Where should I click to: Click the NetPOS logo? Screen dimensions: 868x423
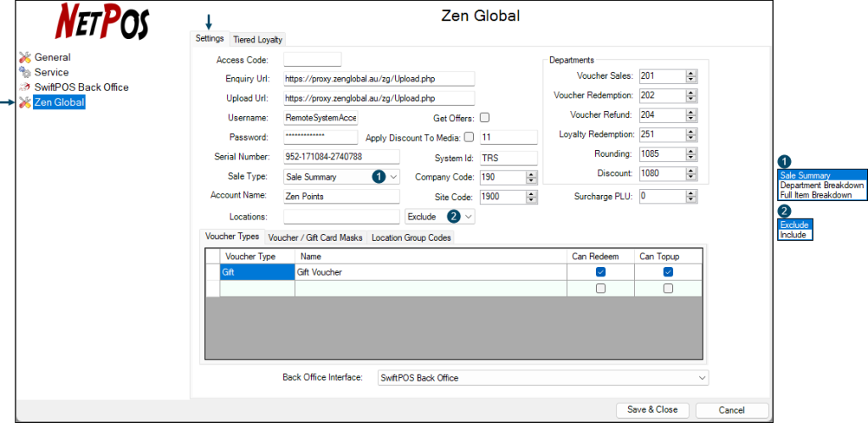tap(102, 23)
